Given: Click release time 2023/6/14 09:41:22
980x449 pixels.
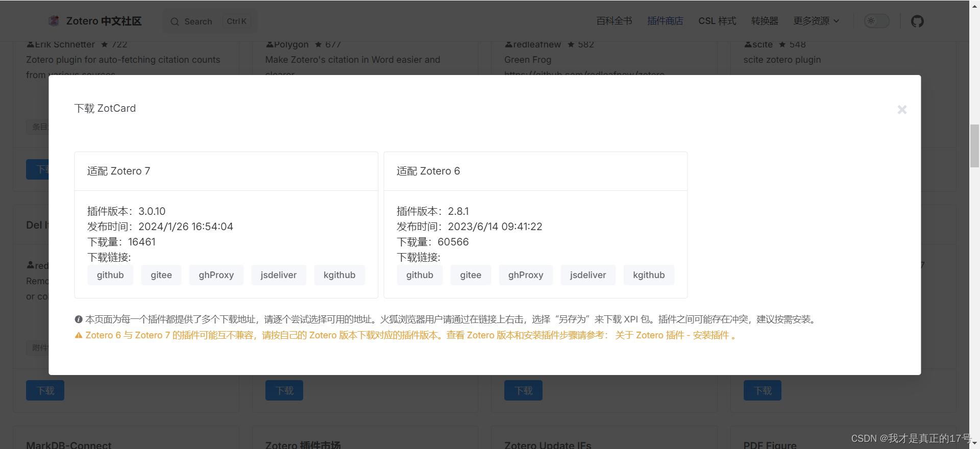Looking at the screenshot, I should [495, 227].
